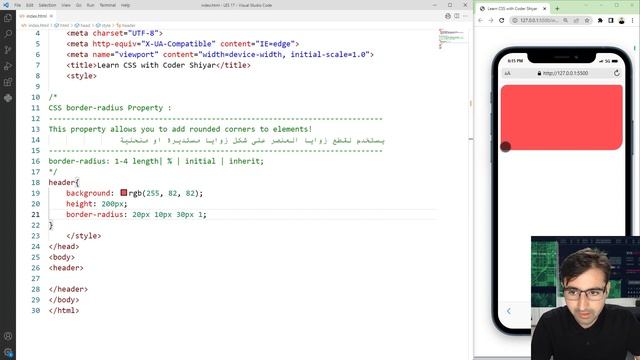Image resolution: width=640 pixels, height=360 pixels.
Task: Open the Chrome profile avatar
Action: (x=622, y=20)
